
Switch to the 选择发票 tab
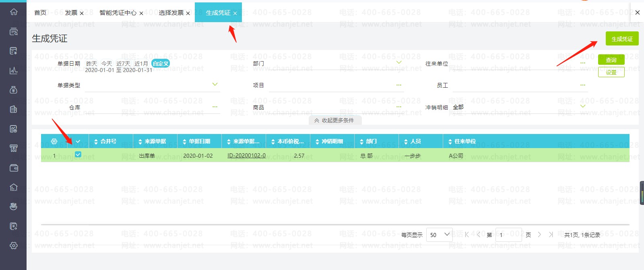point(171,13)
